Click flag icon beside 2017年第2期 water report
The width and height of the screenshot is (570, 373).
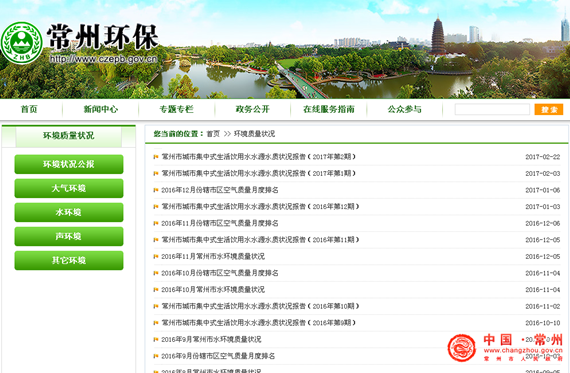click(x=156, y=157)
